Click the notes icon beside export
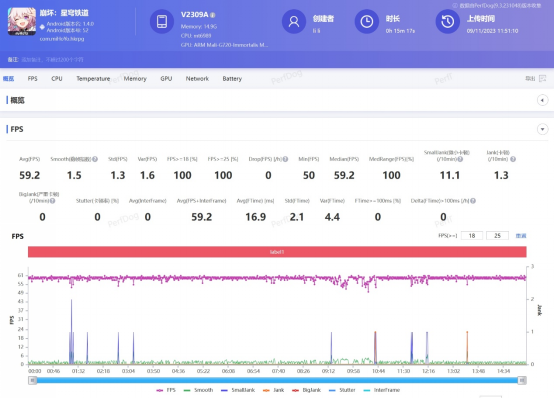The height and width of the screenshot is (398, 554). (542, 78)
